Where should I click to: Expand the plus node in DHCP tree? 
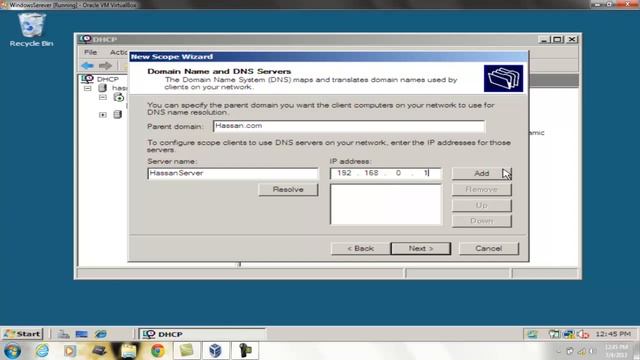point(103,115)
